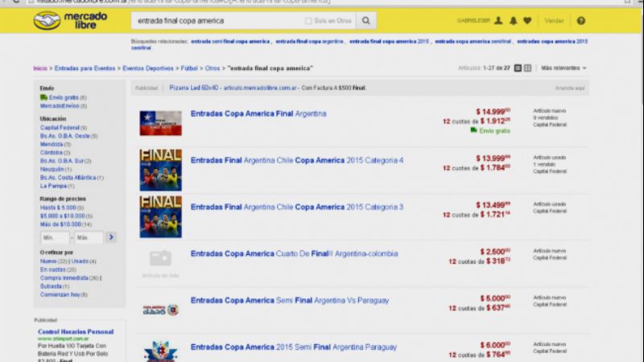Open listing 'Entradas Copa America Final Argentina'
The height and width of the screenshot is (362, 644).
click(x=258, y=114)
